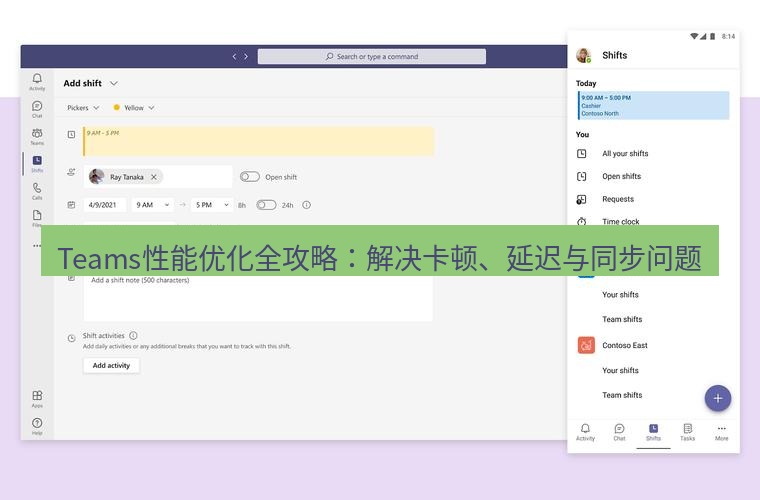Click the Time clock stopwatch icon
Image resolution: width=760 pixels, height=500 pixels.
[x=582, y=221]
